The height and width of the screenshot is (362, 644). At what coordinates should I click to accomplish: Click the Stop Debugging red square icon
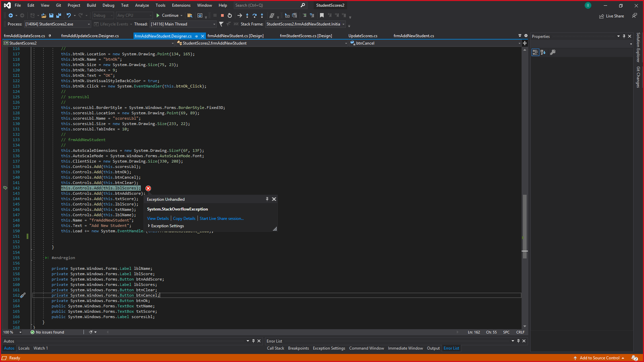(222, 15)
